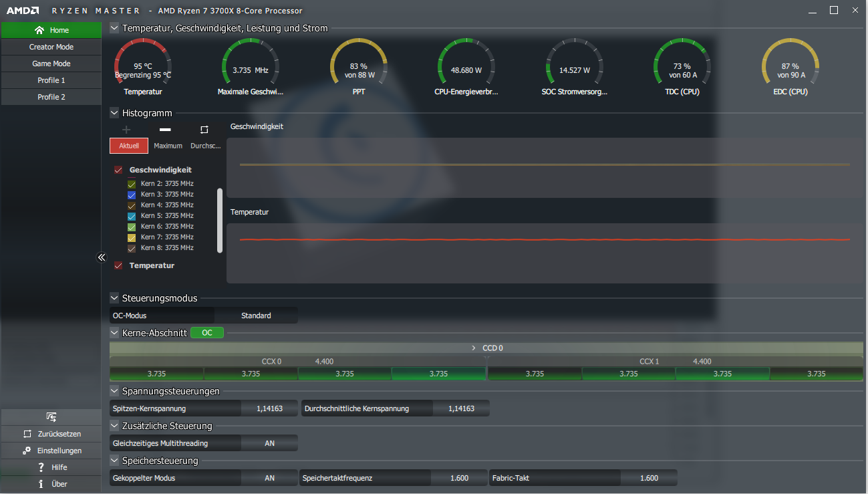Collapse the Speichersteuerung section
Screen dimensions: 868x494
[114, 461]
